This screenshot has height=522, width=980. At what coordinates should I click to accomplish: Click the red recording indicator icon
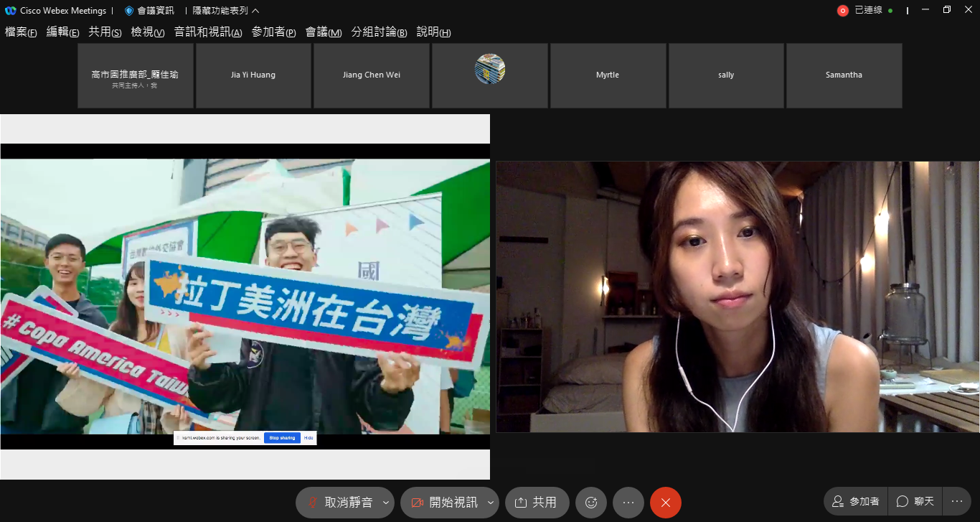pyautogui.click(x=842, y=11)
